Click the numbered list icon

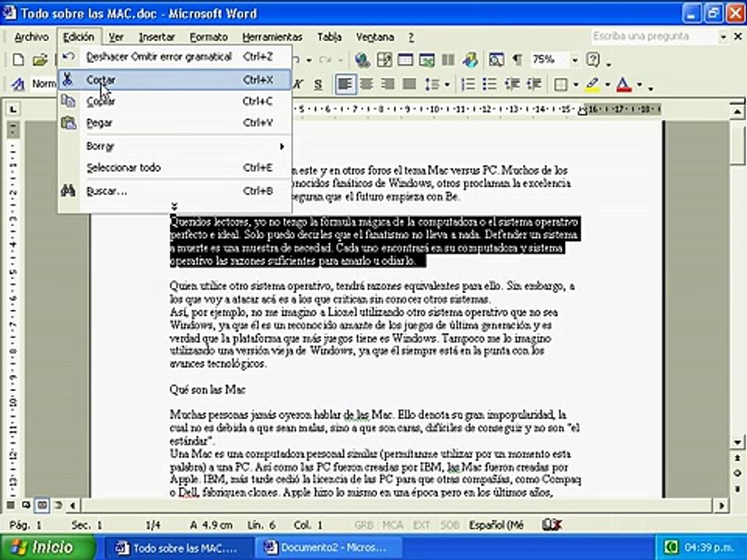(x=468, y=85)
